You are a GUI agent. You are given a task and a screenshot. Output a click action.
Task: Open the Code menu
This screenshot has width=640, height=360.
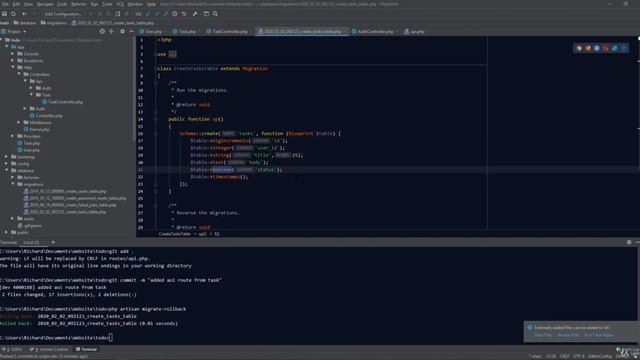pyautogui.click(x=62, y=4)
